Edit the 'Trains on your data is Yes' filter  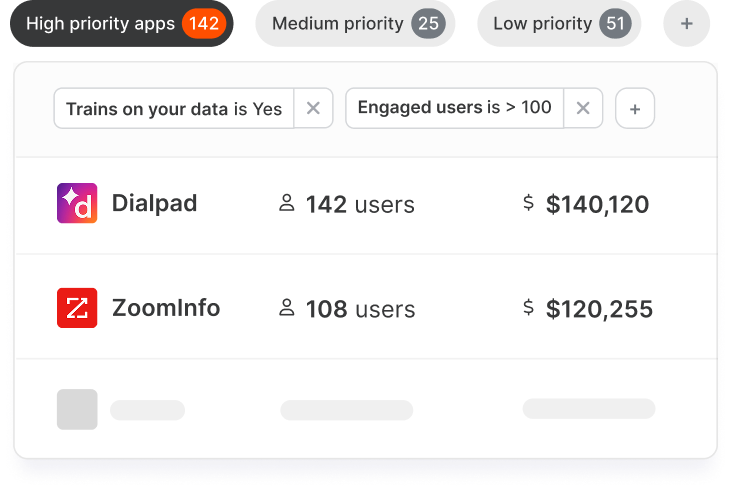pyautogui.click(x=174, y=108)
